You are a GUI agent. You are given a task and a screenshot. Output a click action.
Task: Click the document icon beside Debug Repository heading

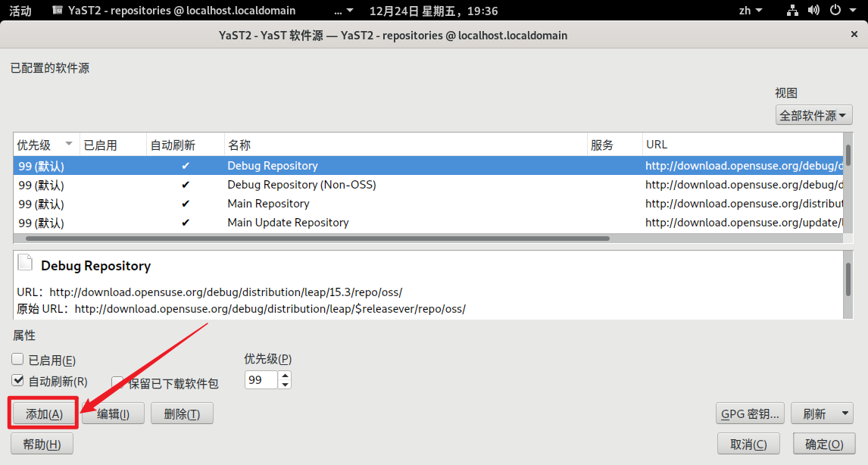pyautogui.click(x=25, y=262)
